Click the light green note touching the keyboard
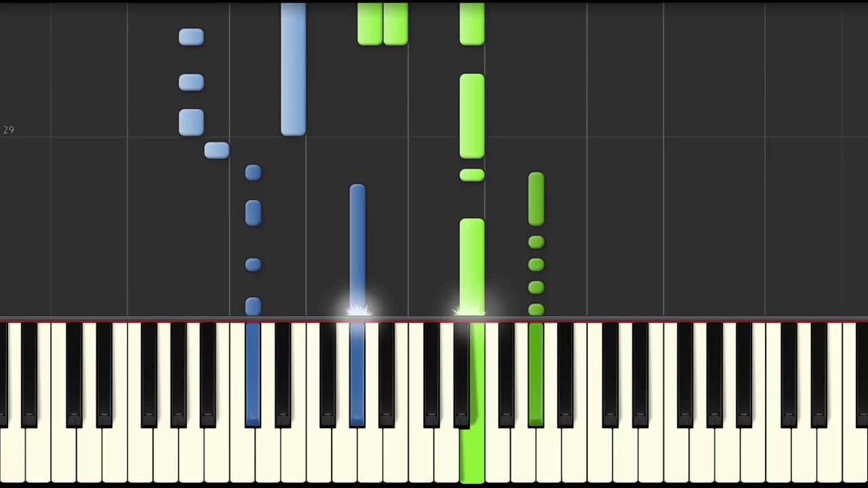This screenshot has height=488, width=868. pyautogui.click(x=472, y=267)
